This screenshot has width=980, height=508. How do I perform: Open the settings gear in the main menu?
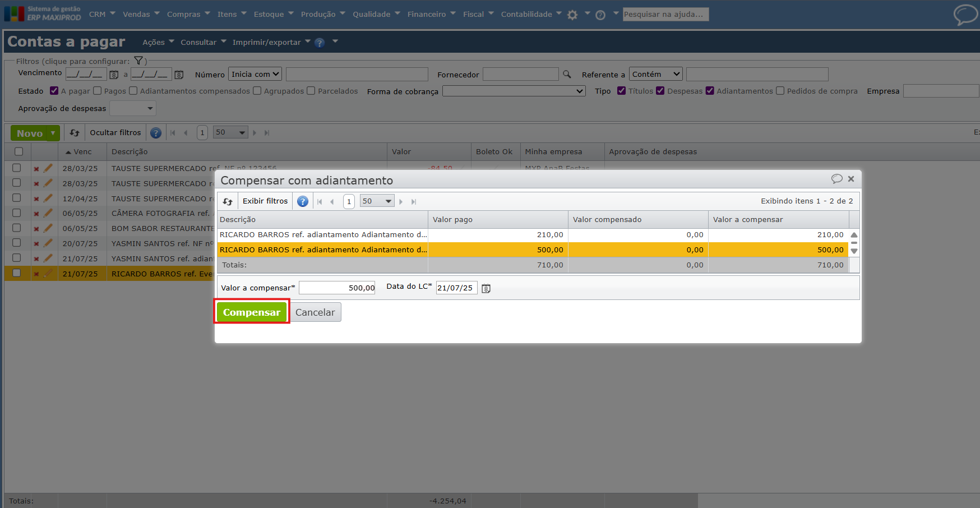pos(572,15)
